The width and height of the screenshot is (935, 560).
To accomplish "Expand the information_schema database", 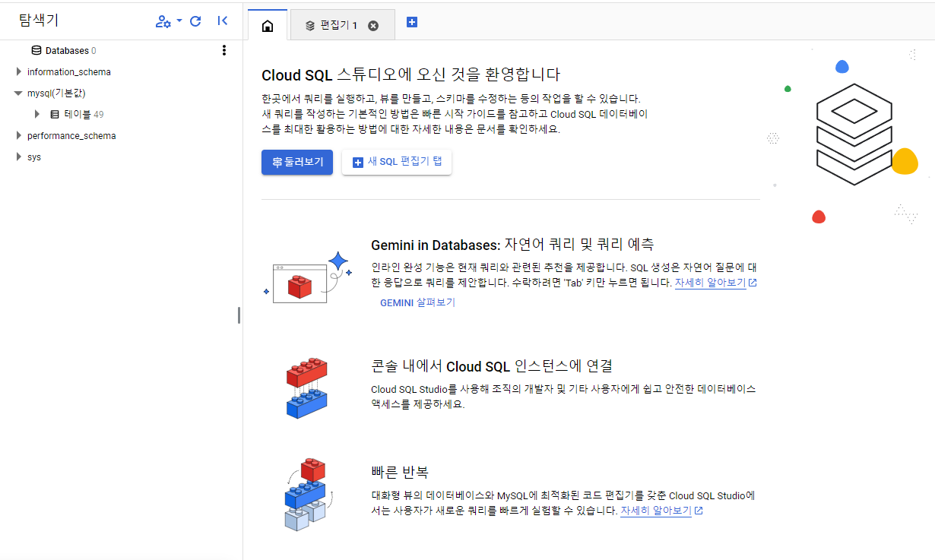I will [x=19, y=72].
